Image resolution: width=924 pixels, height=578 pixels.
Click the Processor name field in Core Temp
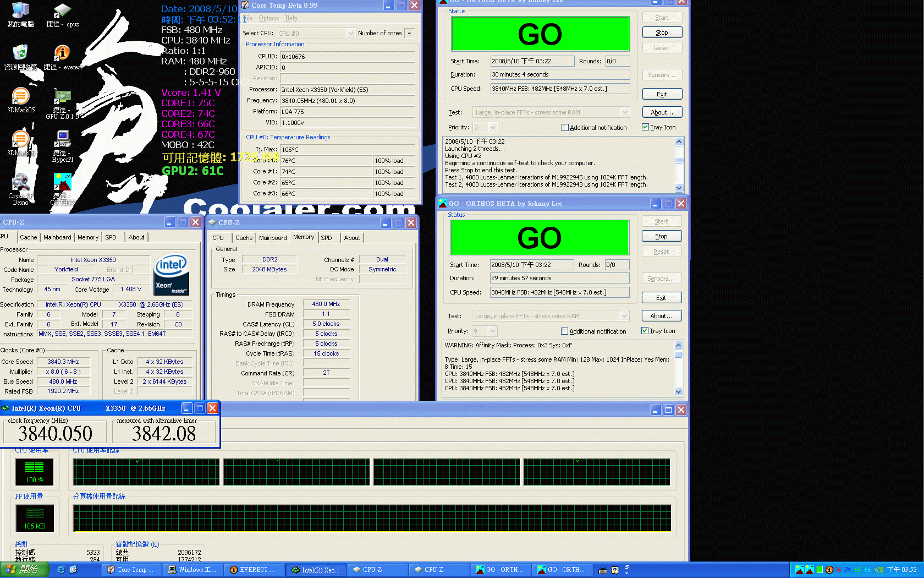pyautogui.click(x=348, y=90)
